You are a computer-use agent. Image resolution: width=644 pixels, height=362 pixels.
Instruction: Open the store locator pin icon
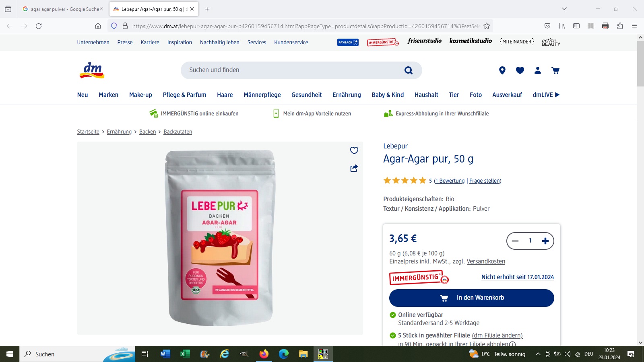502,70
